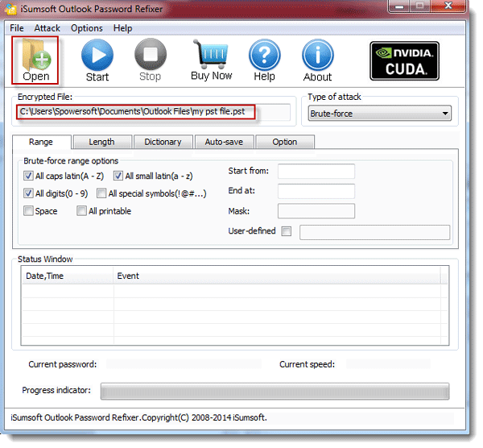The height and width of the screenshot is (448, 483).
Task: Open the Help menu
Action: click(122, 28)
